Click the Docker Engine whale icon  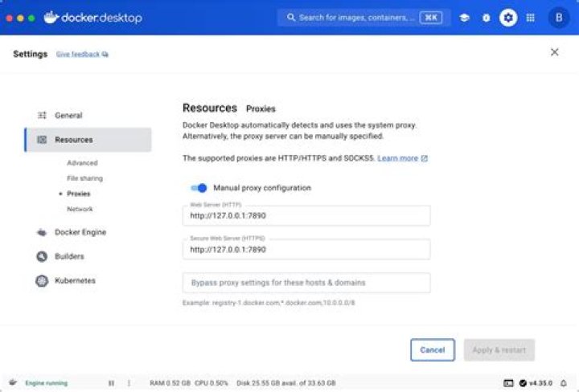(42, 232)
